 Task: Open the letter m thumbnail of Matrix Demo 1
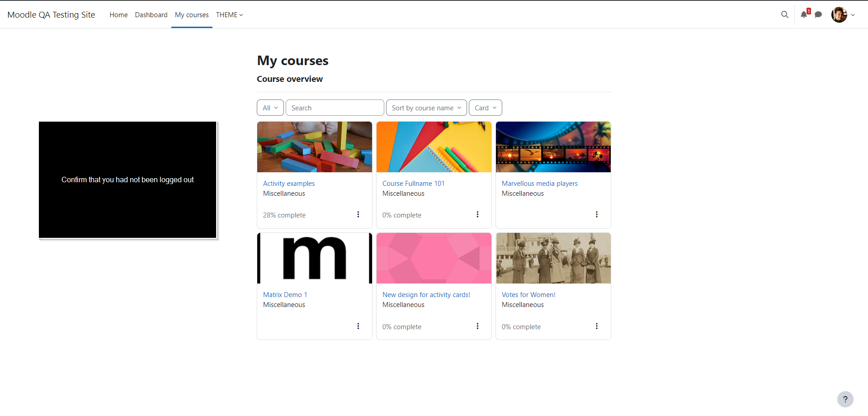tap(315, 258)
